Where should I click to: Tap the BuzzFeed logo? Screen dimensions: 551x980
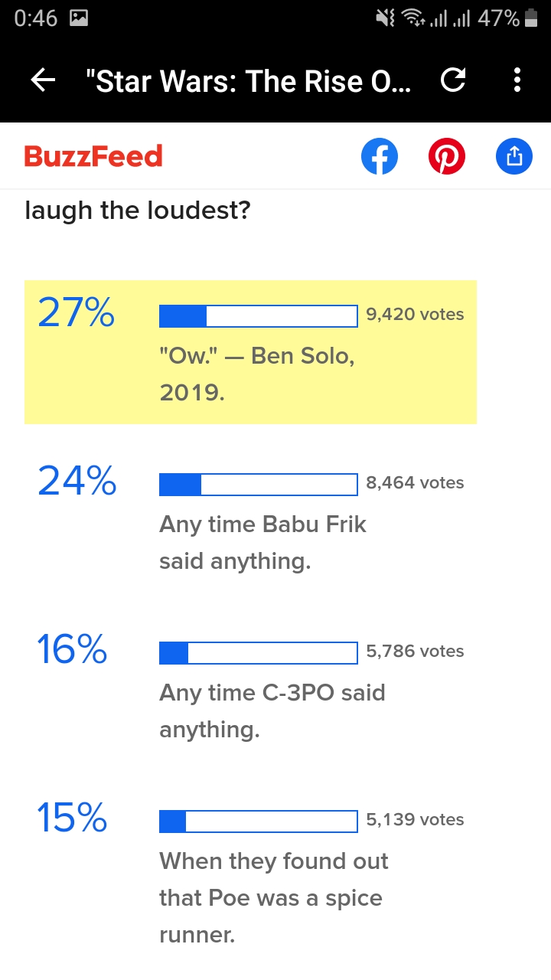click(x=93, y=156)
